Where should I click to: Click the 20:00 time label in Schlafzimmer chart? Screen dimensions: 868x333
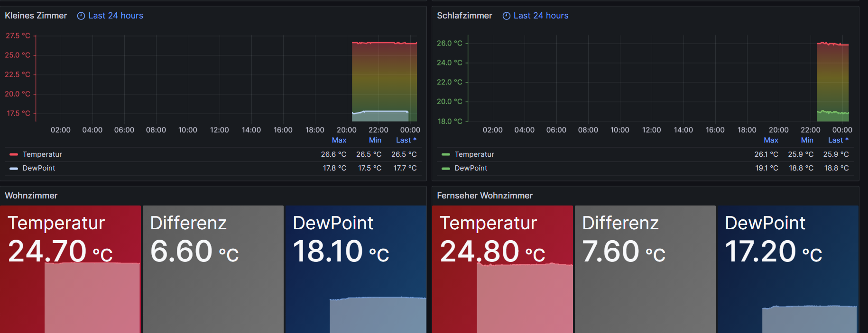779,130
